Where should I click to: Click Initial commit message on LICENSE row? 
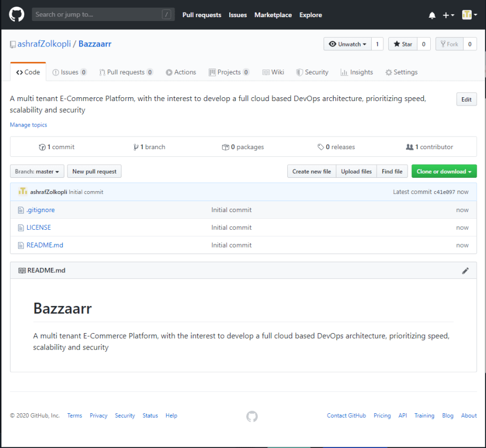click(x=231, y=228)
